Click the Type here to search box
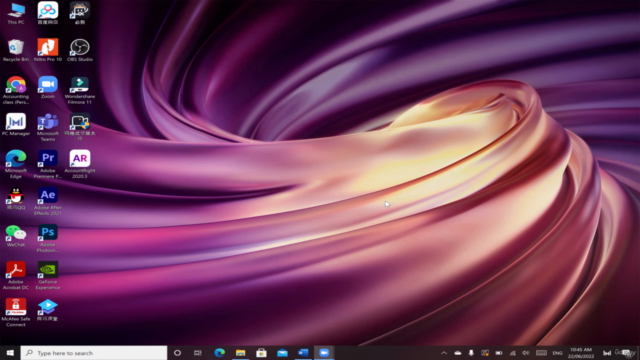 point(94,353)
